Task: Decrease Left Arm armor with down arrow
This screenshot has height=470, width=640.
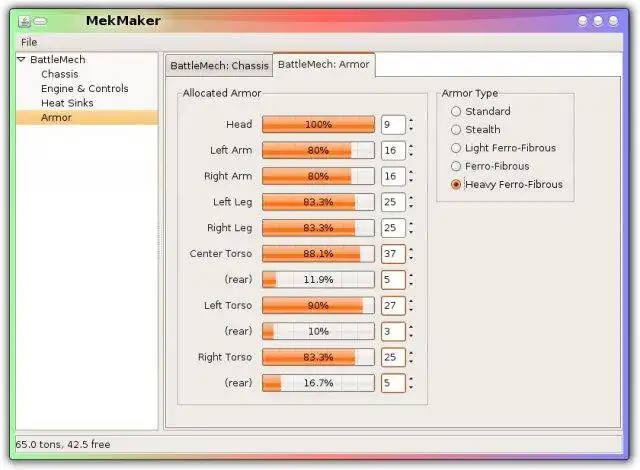Action: 411,155
